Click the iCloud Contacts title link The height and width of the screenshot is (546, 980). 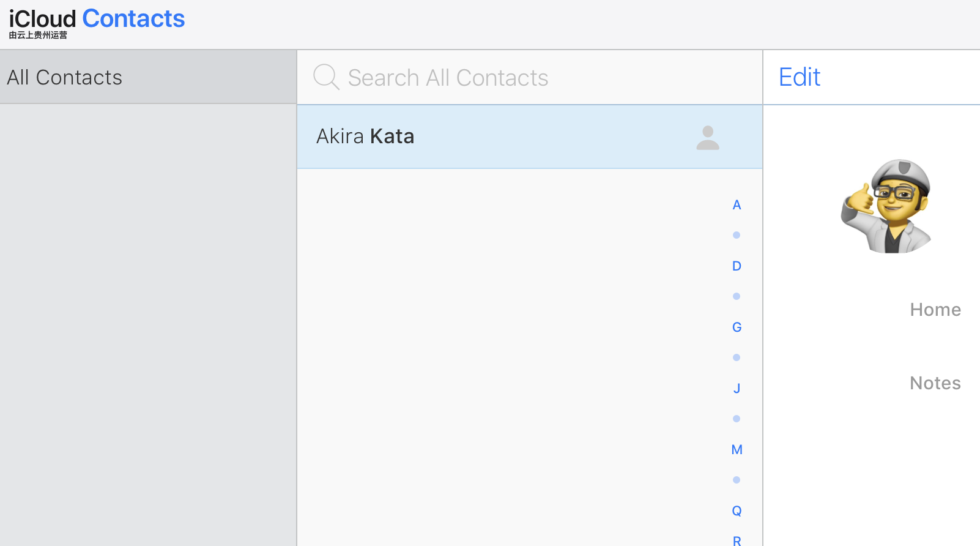click(97, 19)
